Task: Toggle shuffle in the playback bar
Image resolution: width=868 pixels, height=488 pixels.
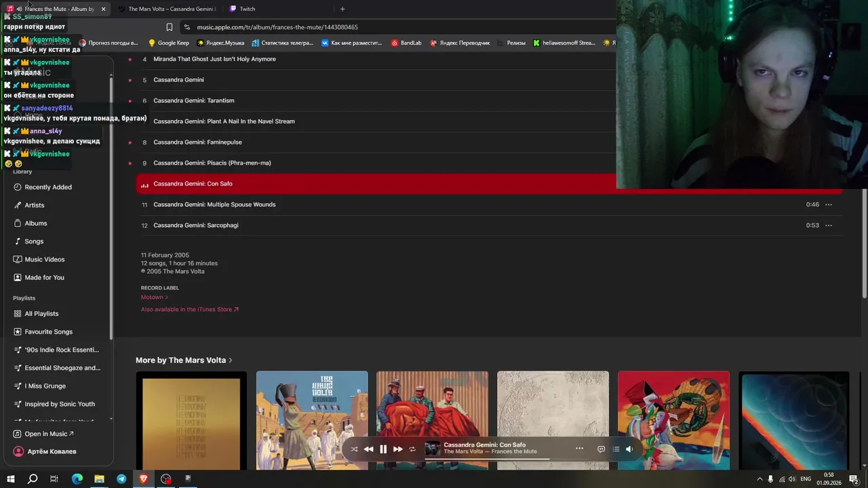Action: [x=354, y=449]
